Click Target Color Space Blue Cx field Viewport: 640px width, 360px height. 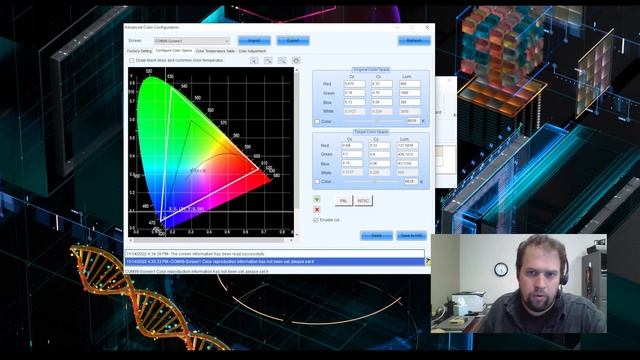click(352, 163)
